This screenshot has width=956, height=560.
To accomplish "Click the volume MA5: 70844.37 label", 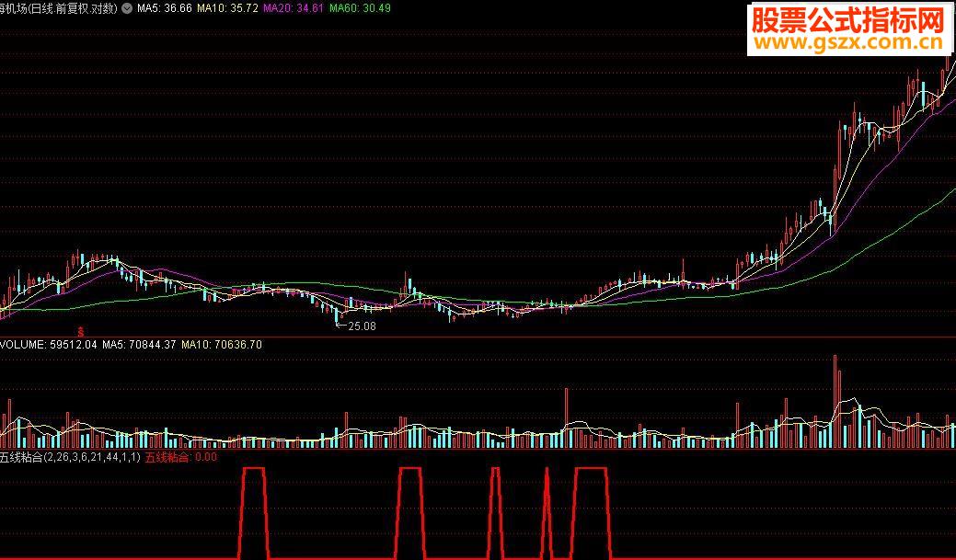I will (139, 344).
